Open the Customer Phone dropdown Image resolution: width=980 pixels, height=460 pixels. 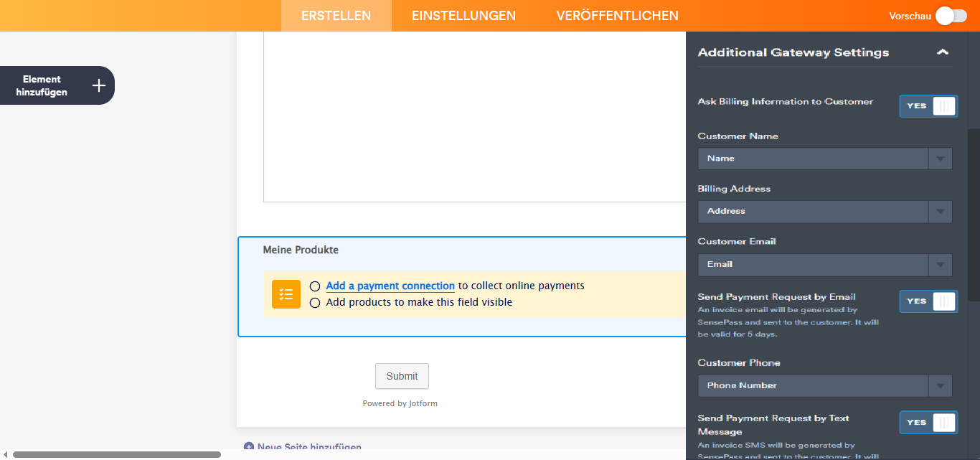[x=940, y=385]
